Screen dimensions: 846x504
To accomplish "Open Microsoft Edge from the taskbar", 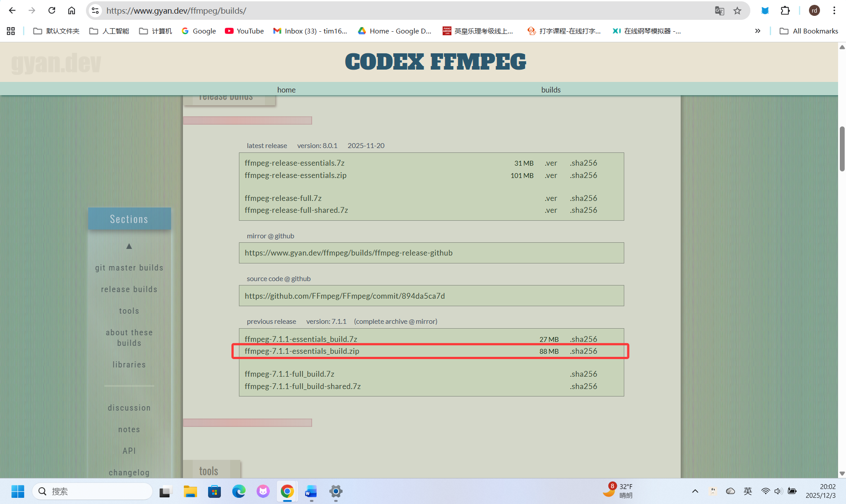I will coord(239,491).
